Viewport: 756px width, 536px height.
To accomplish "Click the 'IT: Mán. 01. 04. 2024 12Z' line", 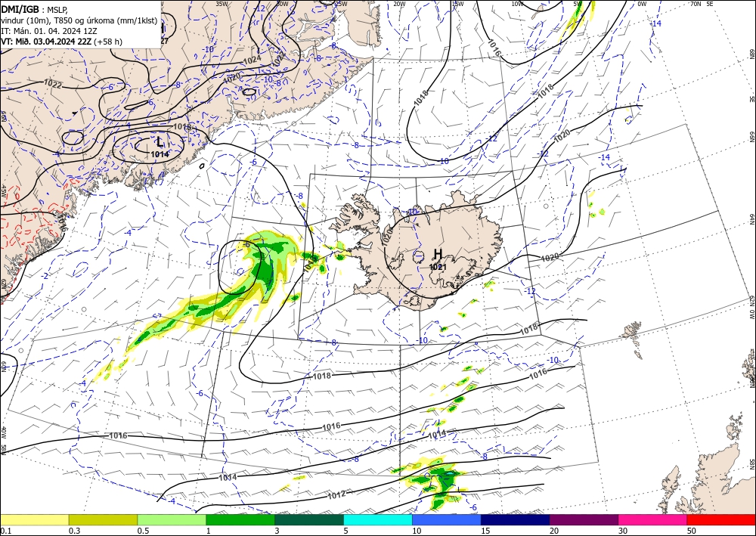I will [x=48, y=31].
